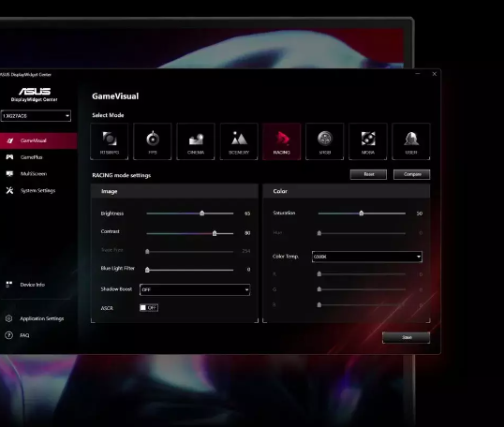Click the Contrast value 80
The height and width of the screenshot is (427, 504).
tap(247, 233)
